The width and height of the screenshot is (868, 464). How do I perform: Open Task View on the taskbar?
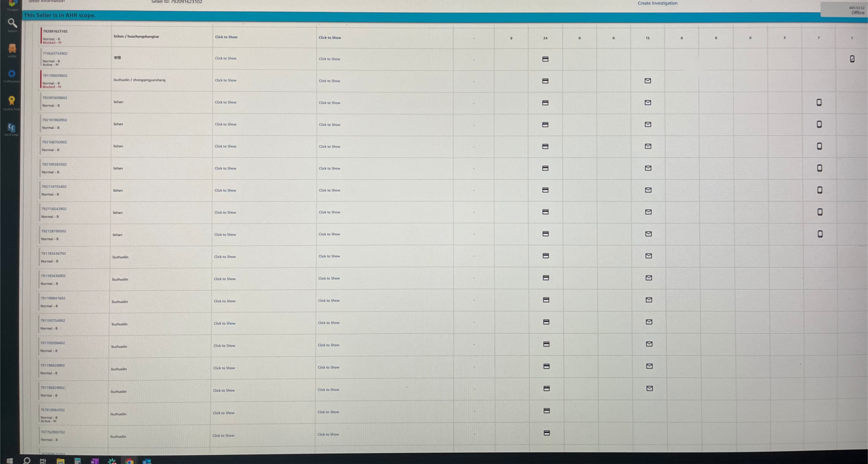pyautogui.click(x=43, y=461)
